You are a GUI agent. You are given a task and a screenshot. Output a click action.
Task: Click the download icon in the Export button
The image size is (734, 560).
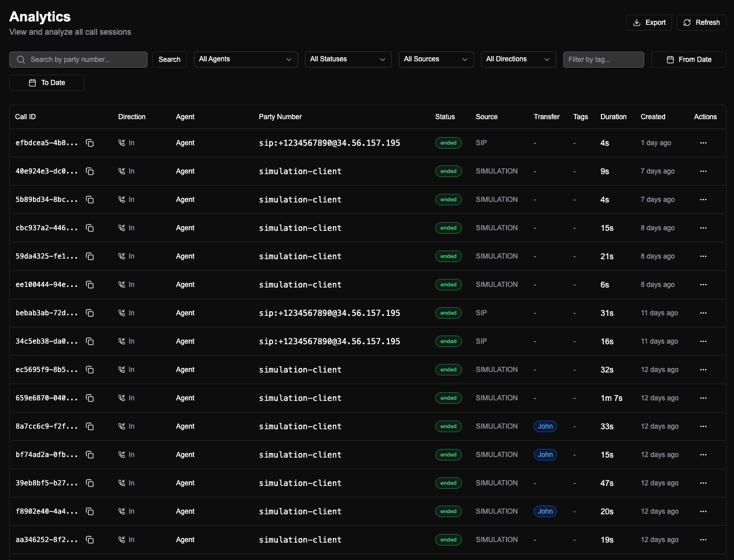pyautogui.click(x=638, y=22)
